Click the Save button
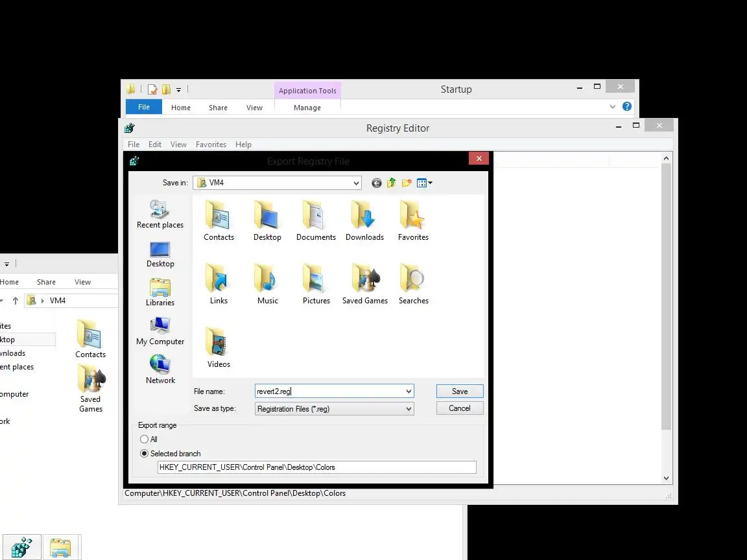This screenshot has width=747, height=560. point(460,391)
